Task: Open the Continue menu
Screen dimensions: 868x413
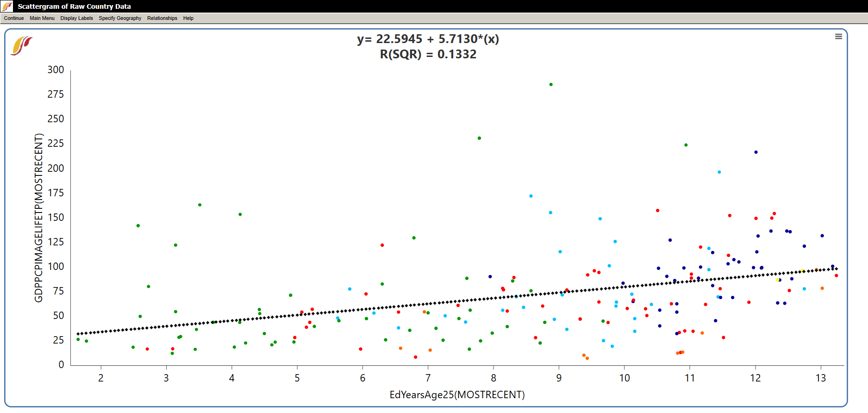Action: point(14,18)
